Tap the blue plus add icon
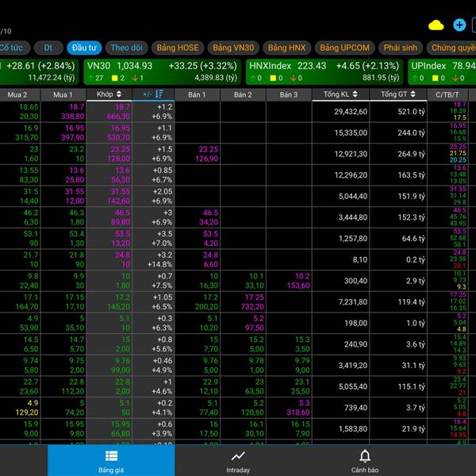Screen dimensions: 476x476 pyautogui.click(x=459, y=25)
